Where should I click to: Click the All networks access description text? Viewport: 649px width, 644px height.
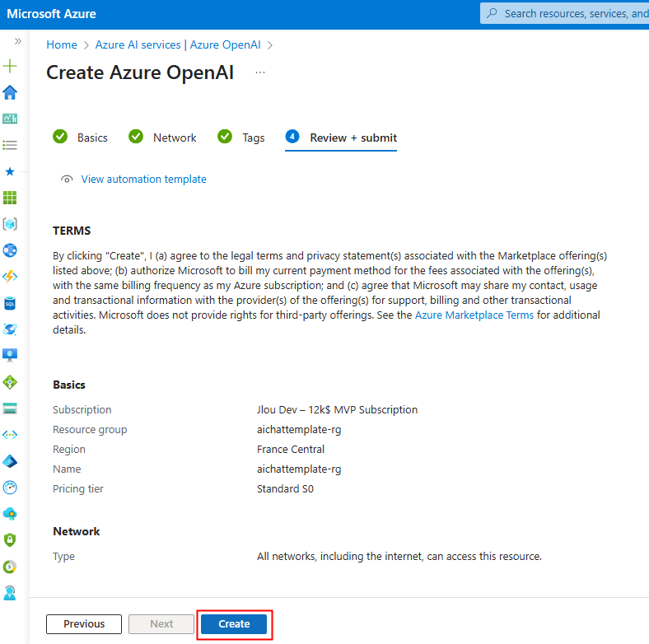pos(399,556)
